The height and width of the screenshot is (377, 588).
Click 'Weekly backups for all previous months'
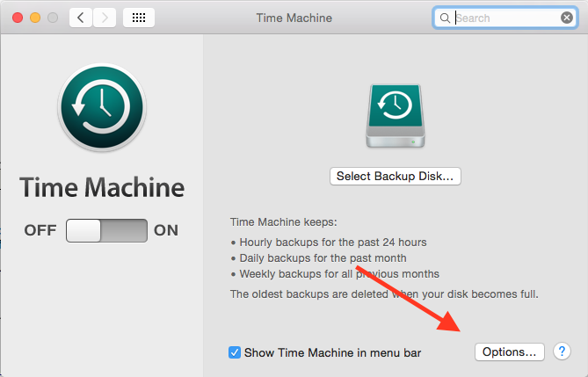coord(339,274)
